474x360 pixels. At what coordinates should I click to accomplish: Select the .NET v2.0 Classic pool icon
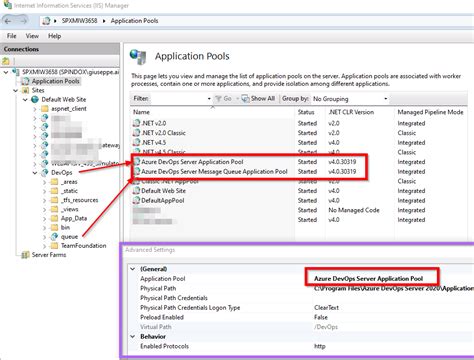pyautogui.click(x=136, y=133)
